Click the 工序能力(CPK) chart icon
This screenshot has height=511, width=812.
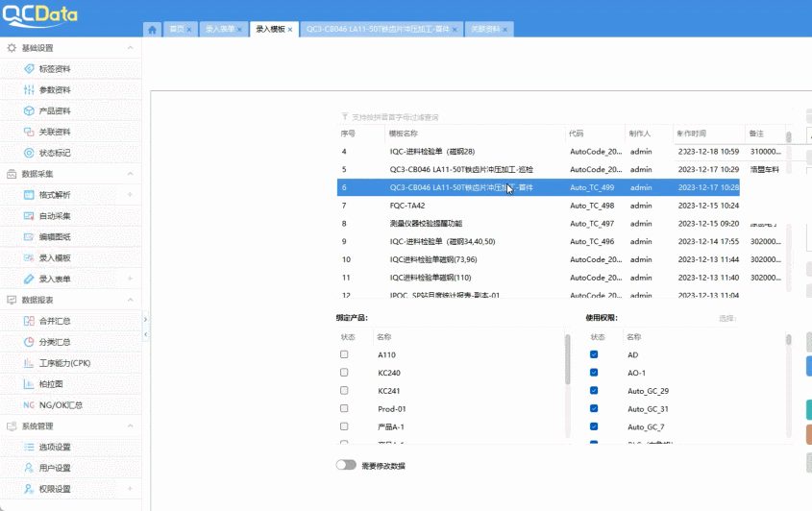point(29,363)
